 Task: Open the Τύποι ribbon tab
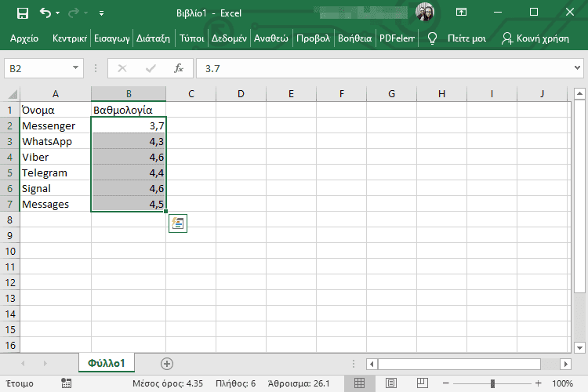[191, 38]
